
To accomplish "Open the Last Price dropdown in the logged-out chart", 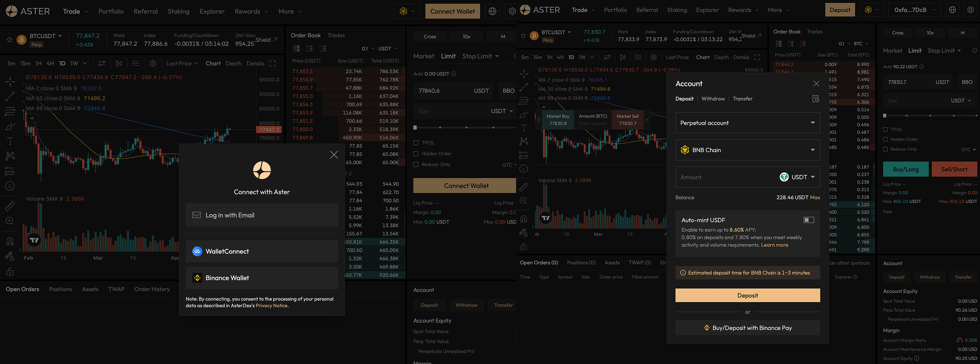I will click(x=182, y=63).
